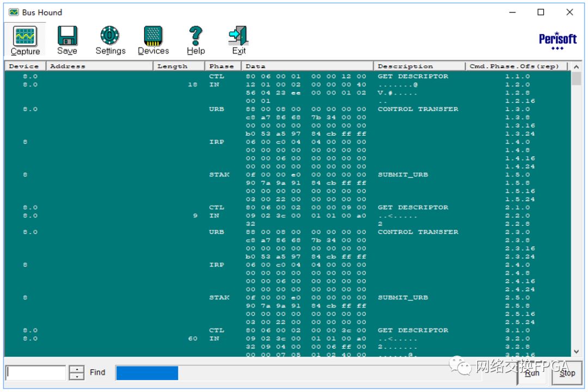Click the Perisoft logo
The height and width of the screenshot is (392, 588).
tap(558, 40)
